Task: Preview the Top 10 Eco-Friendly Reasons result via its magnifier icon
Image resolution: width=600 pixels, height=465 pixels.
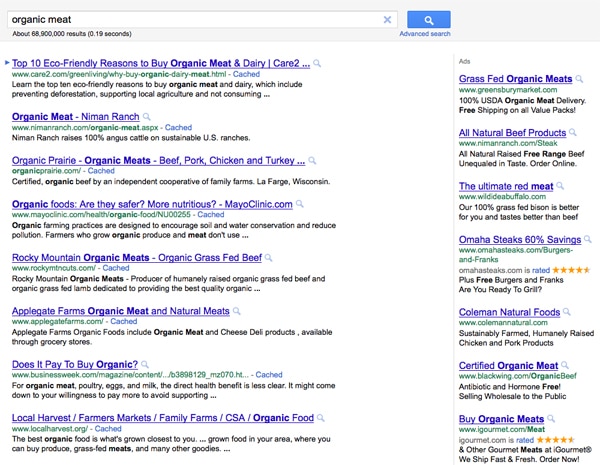Action: 317,63
